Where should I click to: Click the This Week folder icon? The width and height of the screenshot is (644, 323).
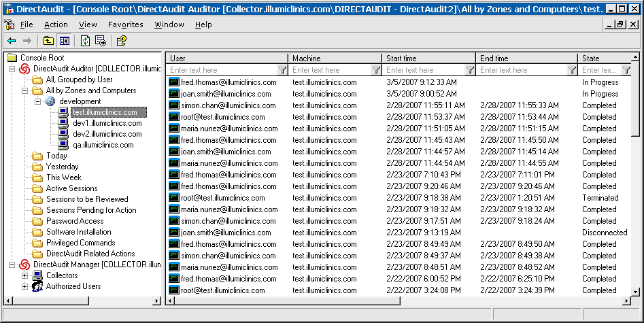37,177
